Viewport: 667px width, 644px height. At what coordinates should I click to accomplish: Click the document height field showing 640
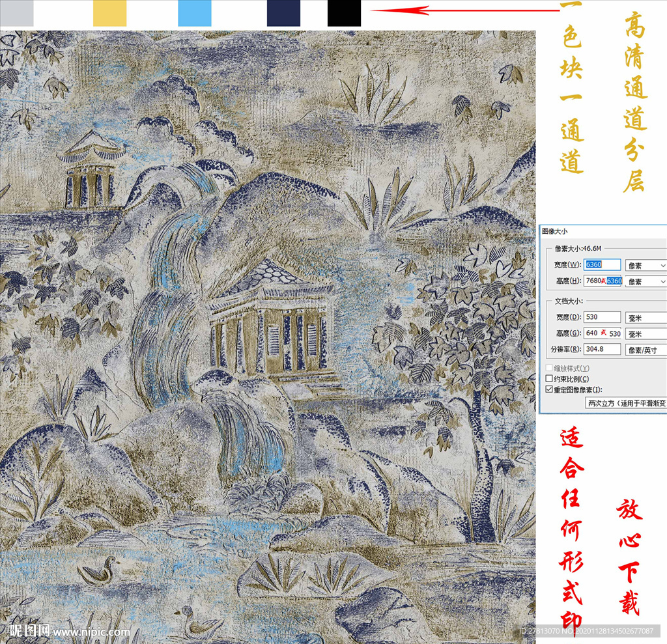pos(603,333)
